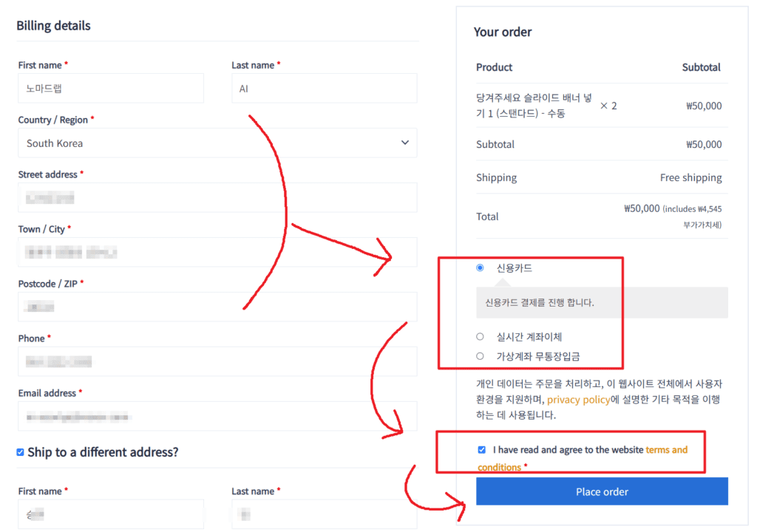Click the 신용카드 결제를 진행 합니다 description box
The image size is (757, 532).
602,303
